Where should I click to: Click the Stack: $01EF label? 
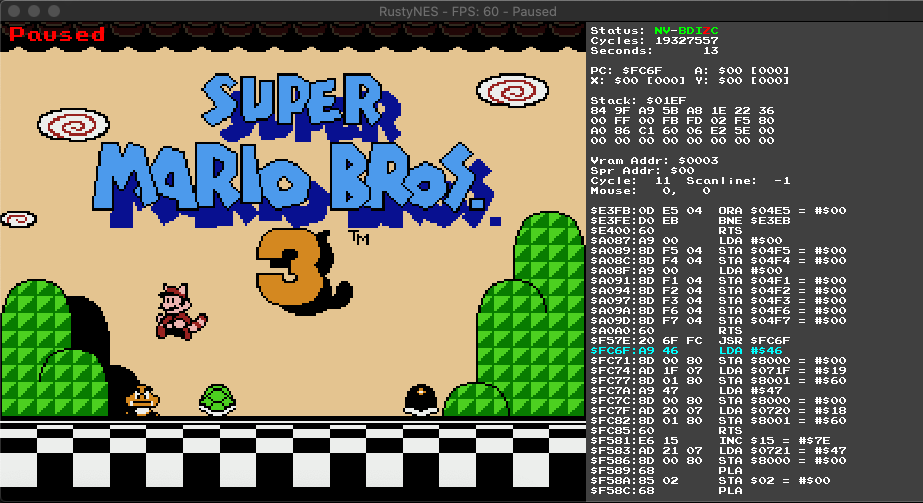point(638,101)
